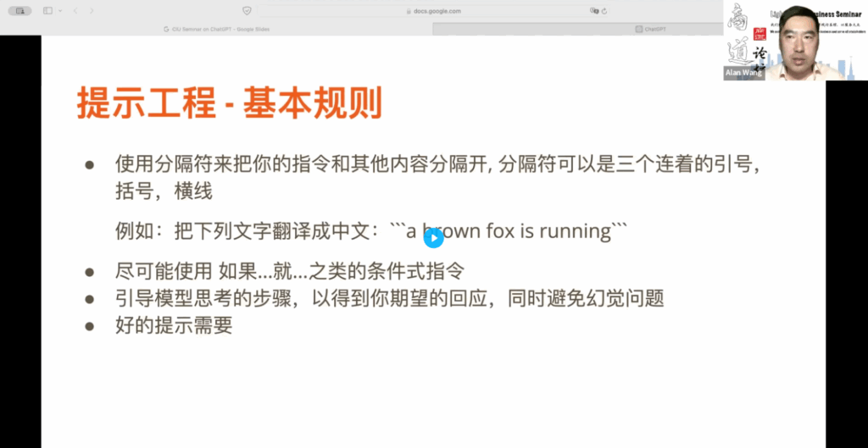Reload the page with refresh icon
This screenshot has height=448, width=868.
[604, 10]
